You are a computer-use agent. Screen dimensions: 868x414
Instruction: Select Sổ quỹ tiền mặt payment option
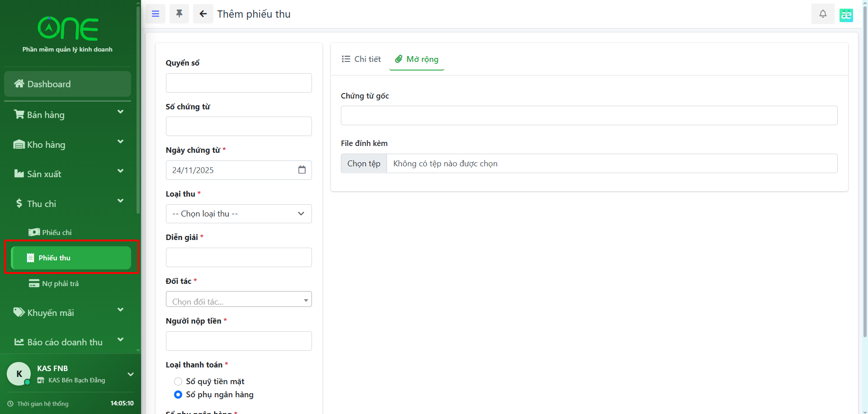click(x=178, y=381)
